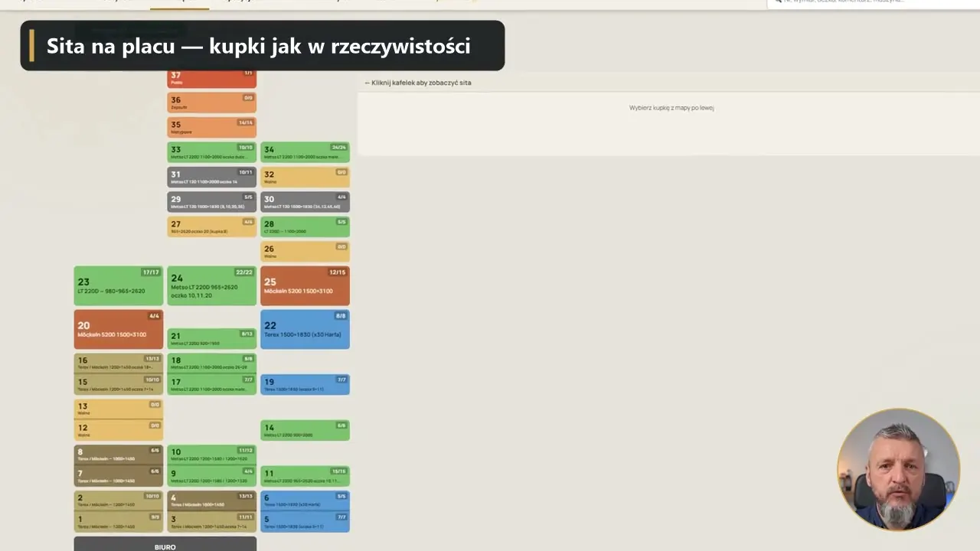The width and height of the screenshot is (980, 551).
Task: Select the free pile tile 12
Action: (x=118, y=430)
